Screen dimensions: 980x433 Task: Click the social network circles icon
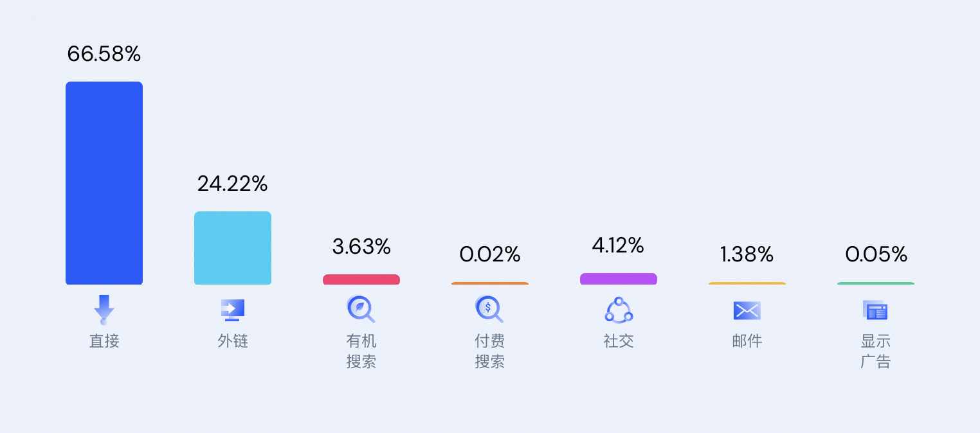pos(619,310)
